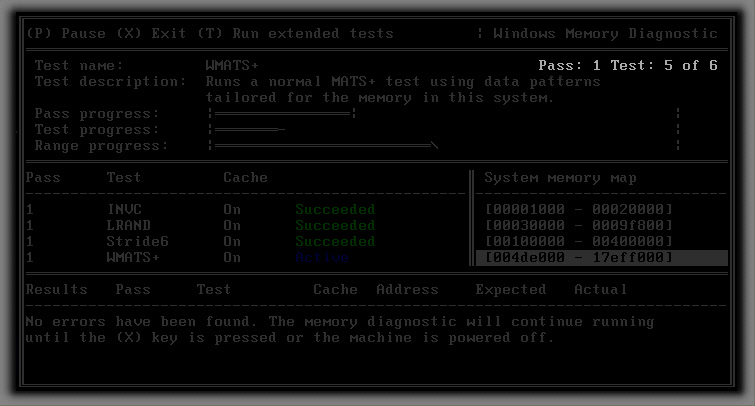
Task: Click the Address column header in results
Action: (x=407, y=289)
